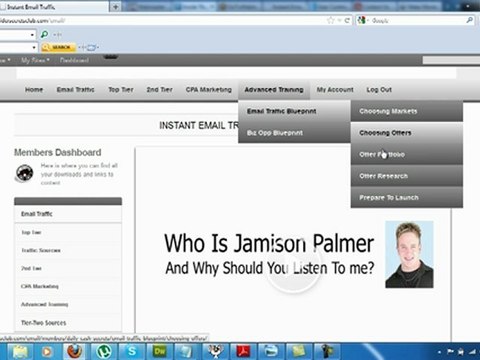Open Dreamweaver from the taskbar
Screen dimensions: 480x360
pyautogui.click(x=160, y=351)
